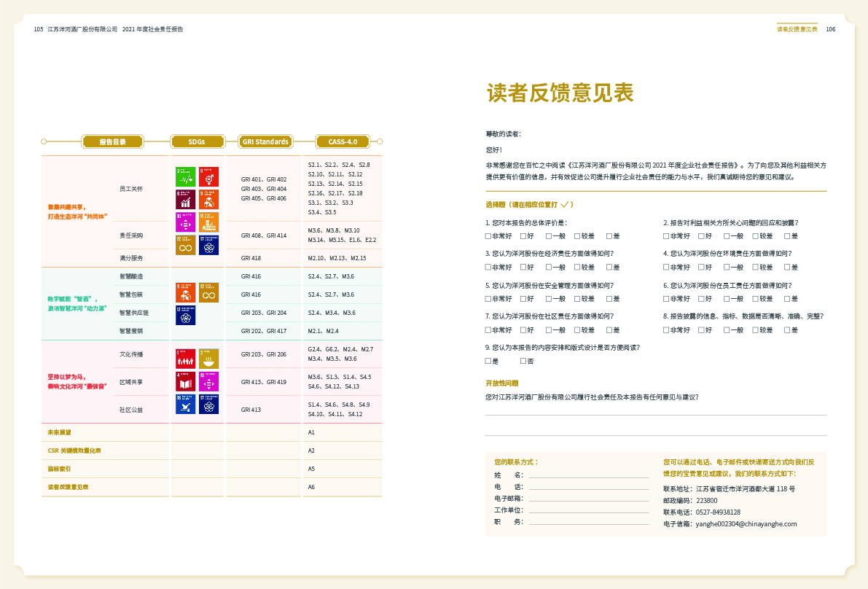
Task: Click the green SDG 3 health icon
Action: click(x=185, y=176)
